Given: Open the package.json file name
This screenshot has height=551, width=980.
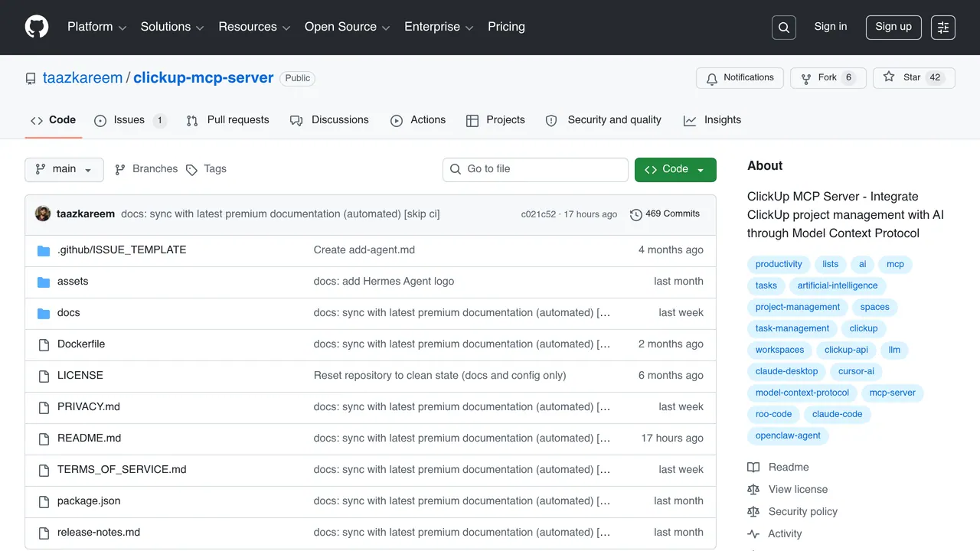Looking at the screenshot, I should 89,501.
